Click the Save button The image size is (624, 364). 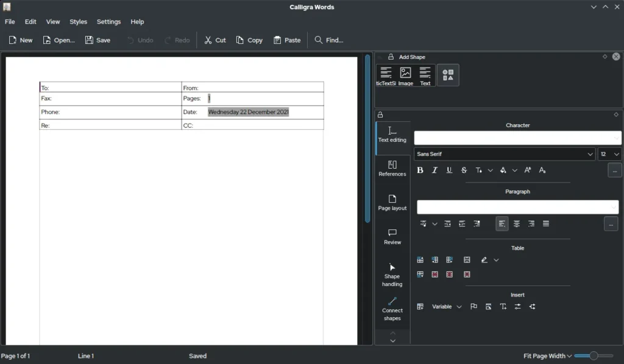[x=98, y=40]
